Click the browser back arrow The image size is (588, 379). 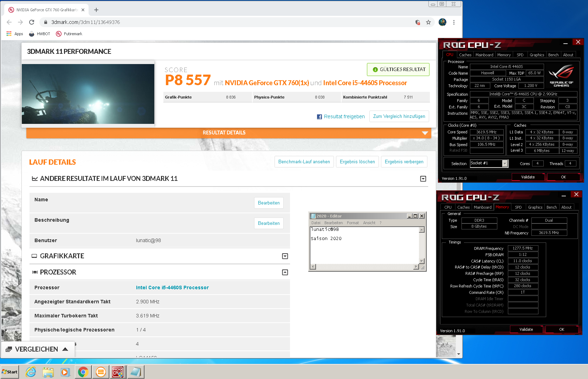coord(9,22)
